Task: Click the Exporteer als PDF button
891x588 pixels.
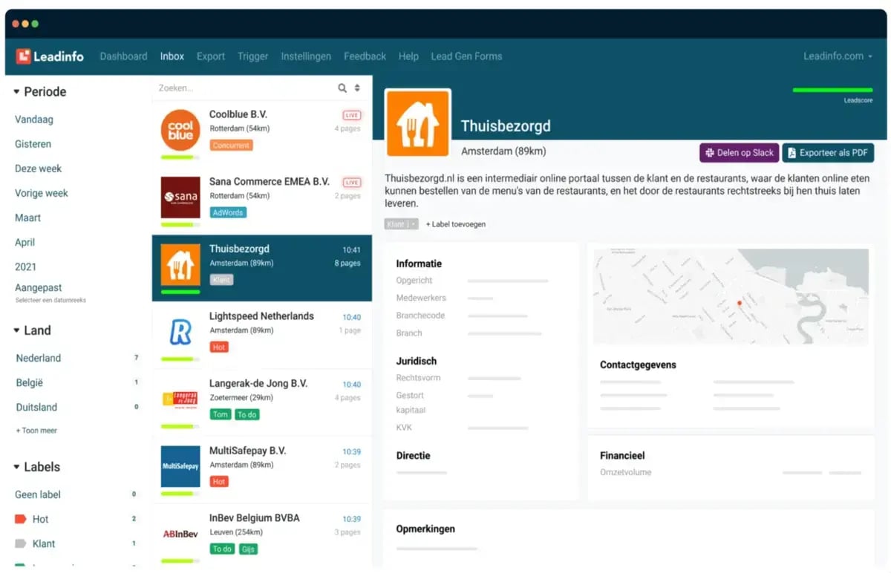Action: pos(828,152)
